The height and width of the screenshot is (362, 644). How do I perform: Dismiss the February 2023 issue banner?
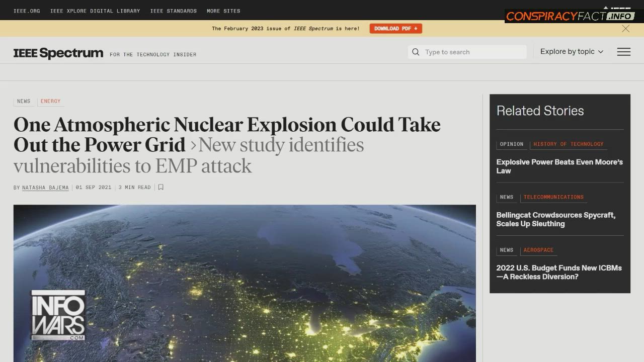[625, 29]
